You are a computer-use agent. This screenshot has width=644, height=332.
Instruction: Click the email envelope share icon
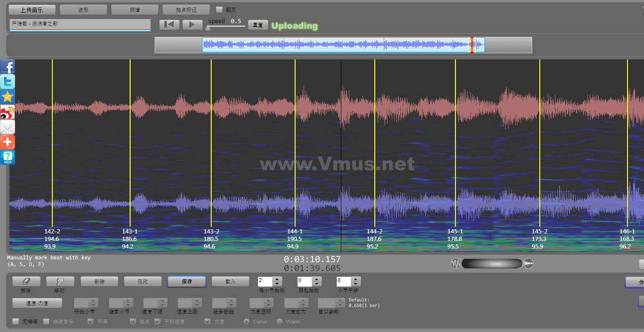click(8, 127)
